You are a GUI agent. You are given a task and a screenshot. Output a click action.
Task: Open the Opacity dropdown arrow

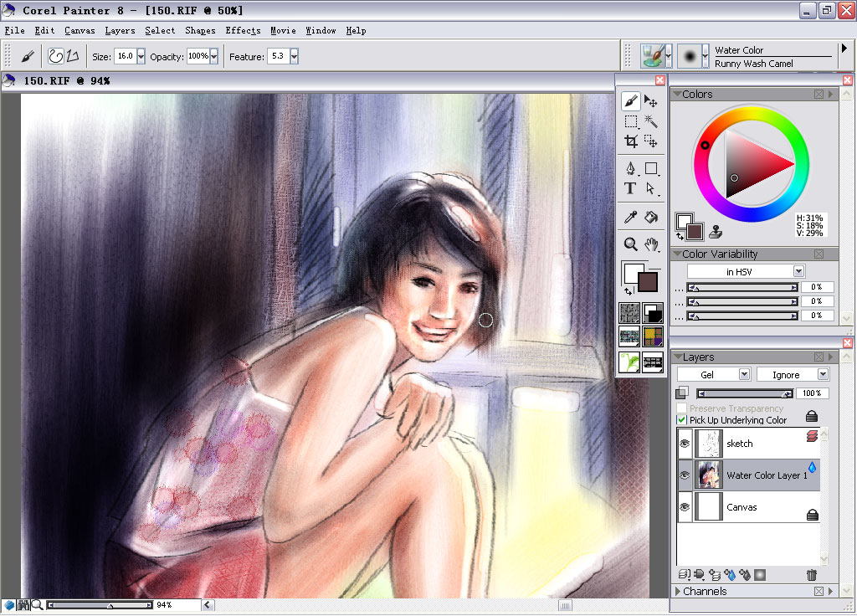coord(213,56)
